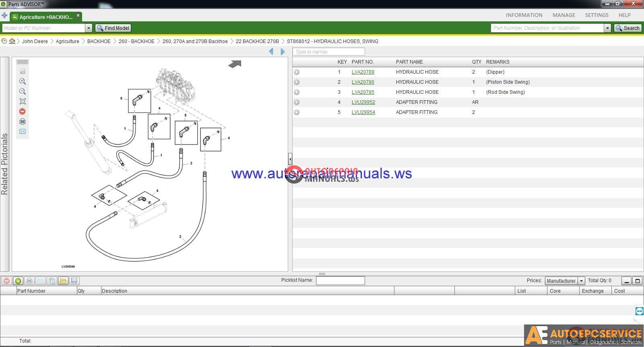Viewport: 644px width, 347px height.
Task: Open the INFORMATION menu
Action: point(524,15)
